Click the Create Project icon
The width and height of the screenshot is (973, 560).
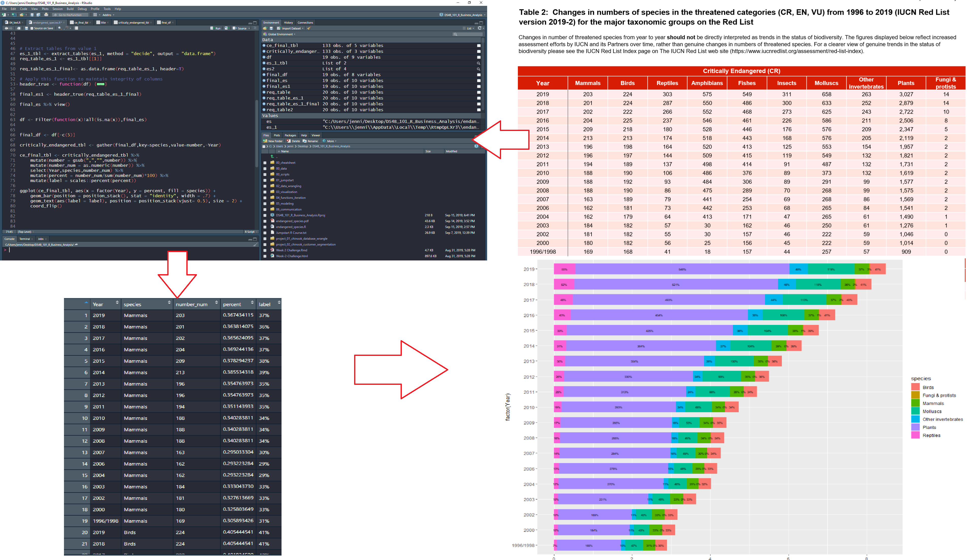(x=14, y=15)
